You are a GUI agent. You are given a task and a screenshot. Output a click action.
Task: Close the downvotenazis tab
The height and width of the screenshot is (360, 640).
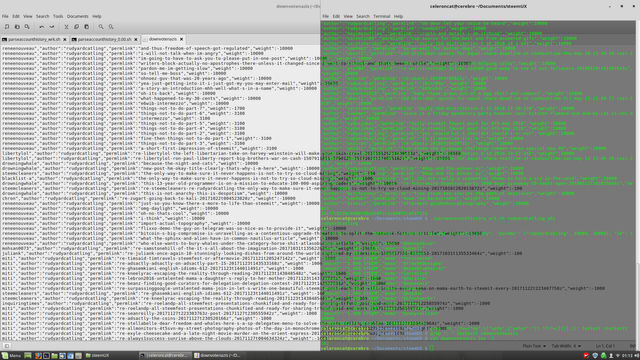182,39
